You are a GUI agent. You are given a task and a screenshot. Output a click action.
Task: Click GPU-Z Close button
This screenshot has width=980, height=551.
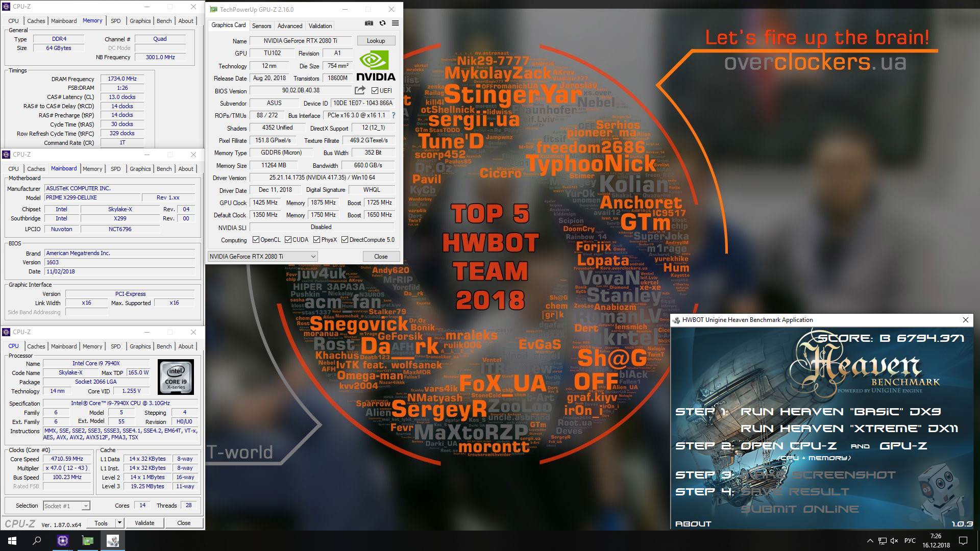click(381, 257)
